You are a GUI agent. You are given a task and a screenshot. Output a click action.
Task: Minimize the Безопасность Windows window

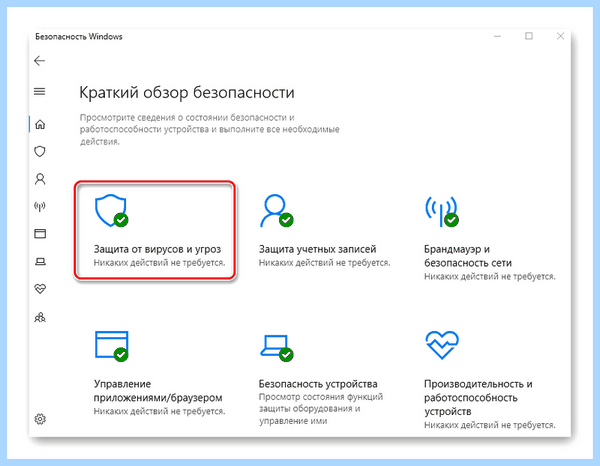(x=497, y=36)
